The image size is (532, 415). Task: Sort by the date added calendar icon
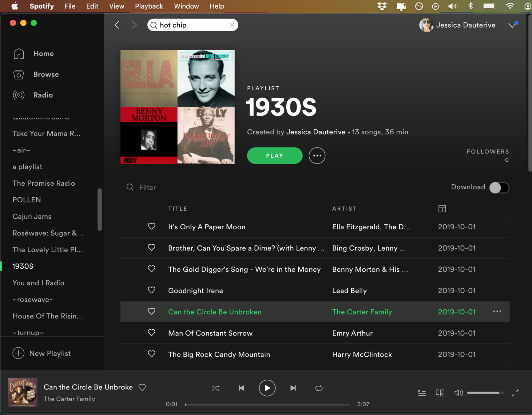442,208
